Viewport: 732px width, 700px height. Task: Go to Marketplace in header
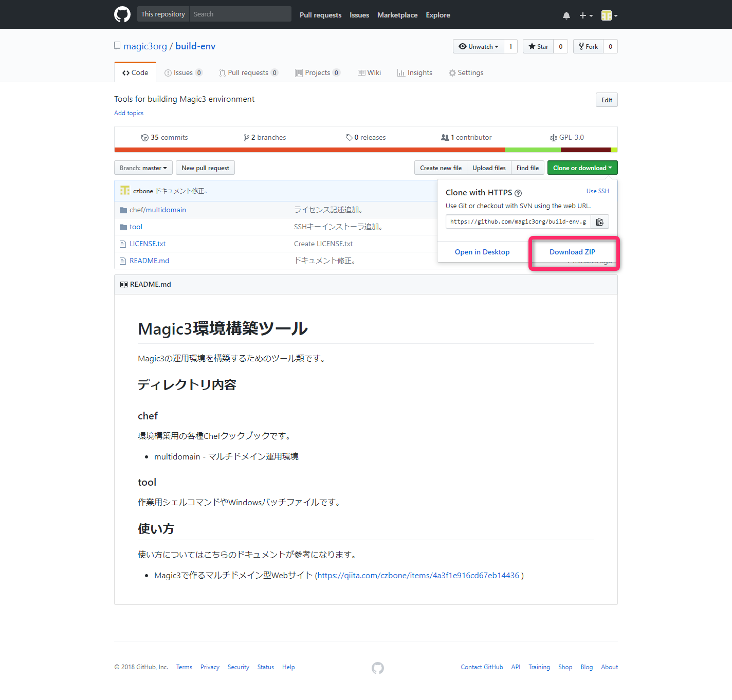[397, 15]
